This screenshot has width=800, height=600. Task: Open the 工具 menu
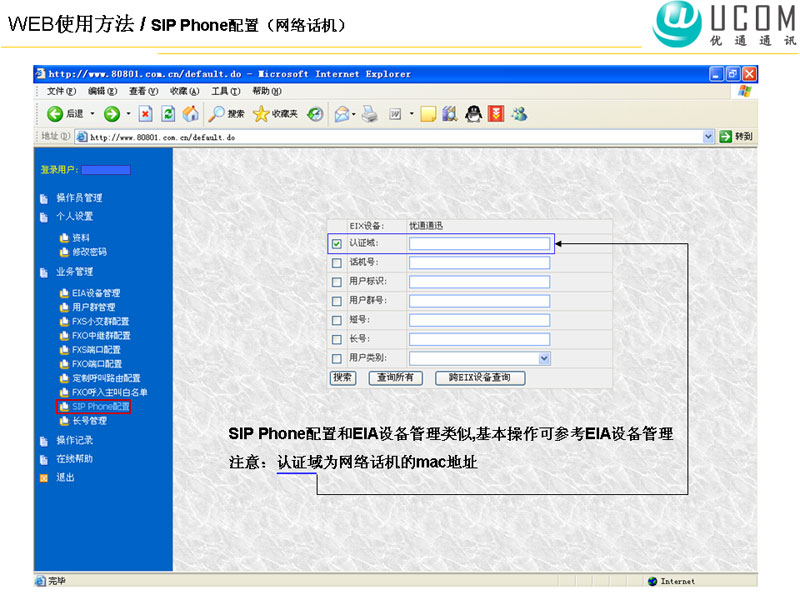click(226, 91)
